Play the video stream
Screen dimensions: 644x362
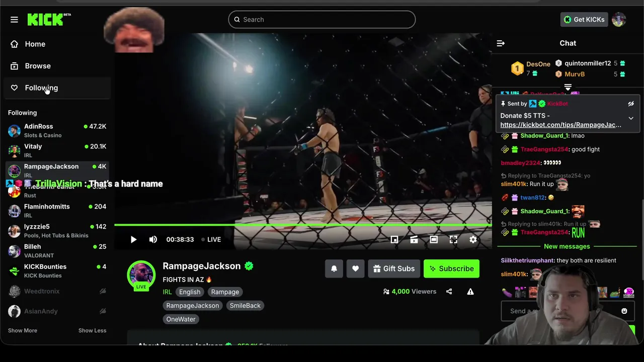pyautogui.click(x=133, y=239)
